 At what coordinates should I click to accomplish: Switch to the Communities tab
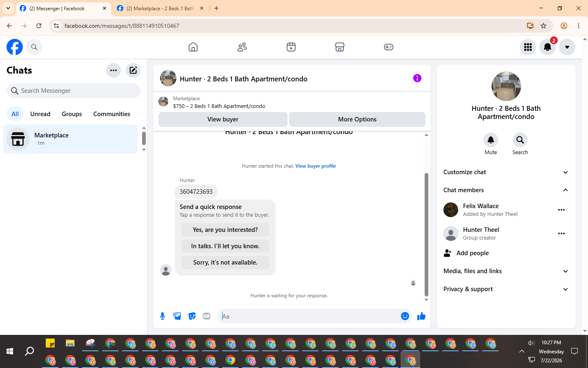[111, 114]
